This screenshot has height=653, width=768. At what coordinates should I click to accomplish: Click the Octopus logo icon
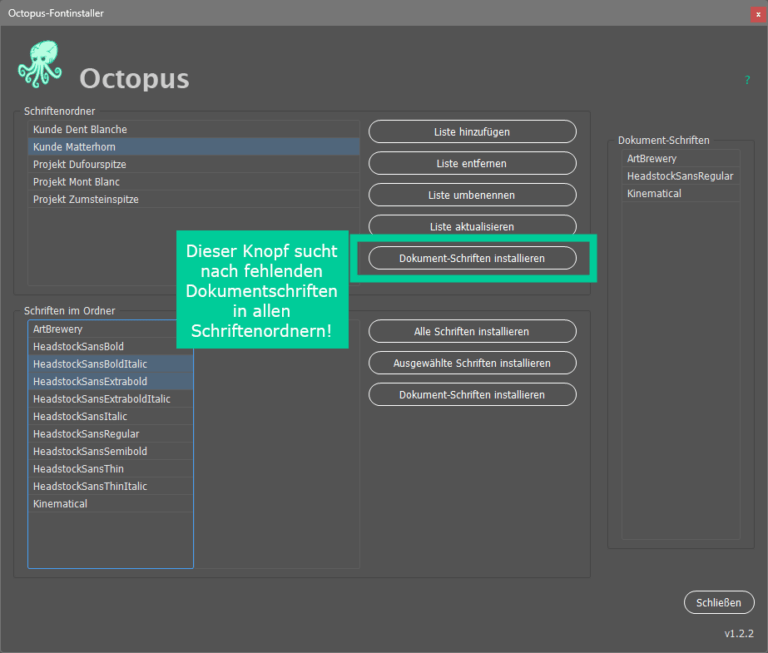click(40, 64)
